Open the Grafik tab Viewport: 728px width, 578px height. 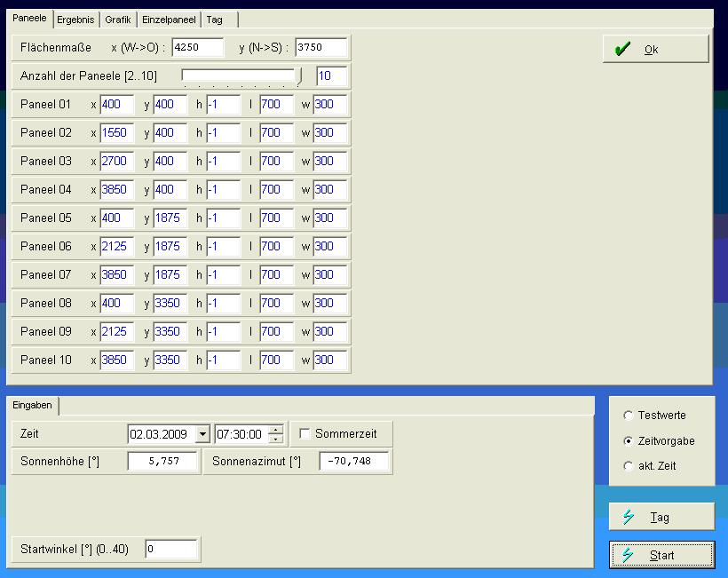pos(118,20)
